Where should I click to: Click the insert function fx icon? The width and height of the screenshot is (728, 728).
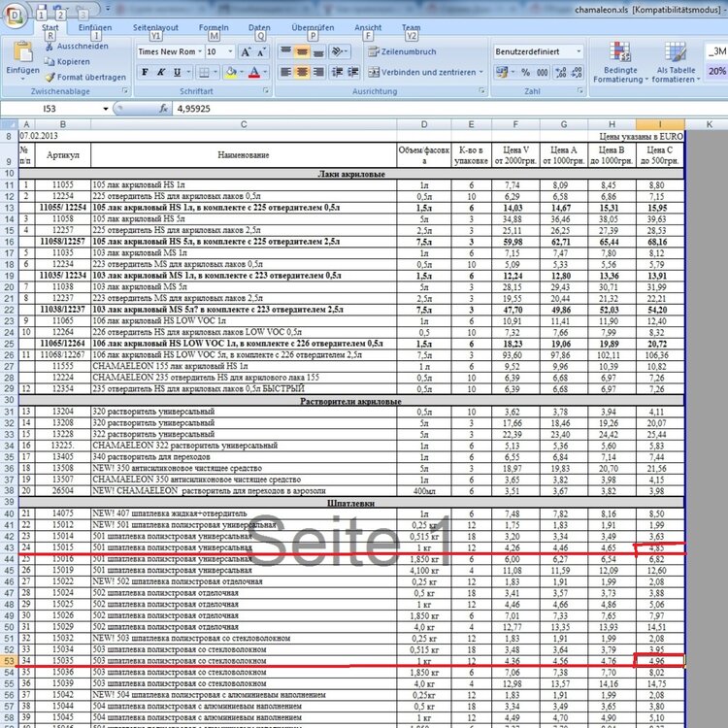(x=164, y=110)
